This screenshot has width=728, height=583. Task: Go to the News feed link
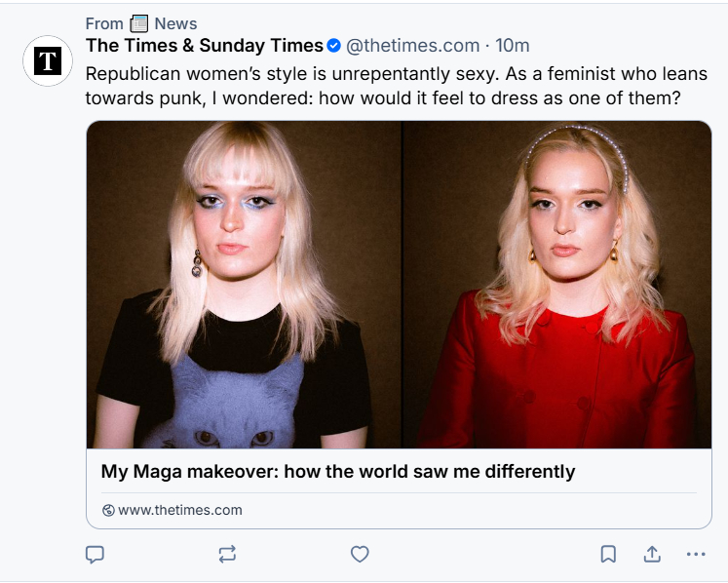click(175, 23)
